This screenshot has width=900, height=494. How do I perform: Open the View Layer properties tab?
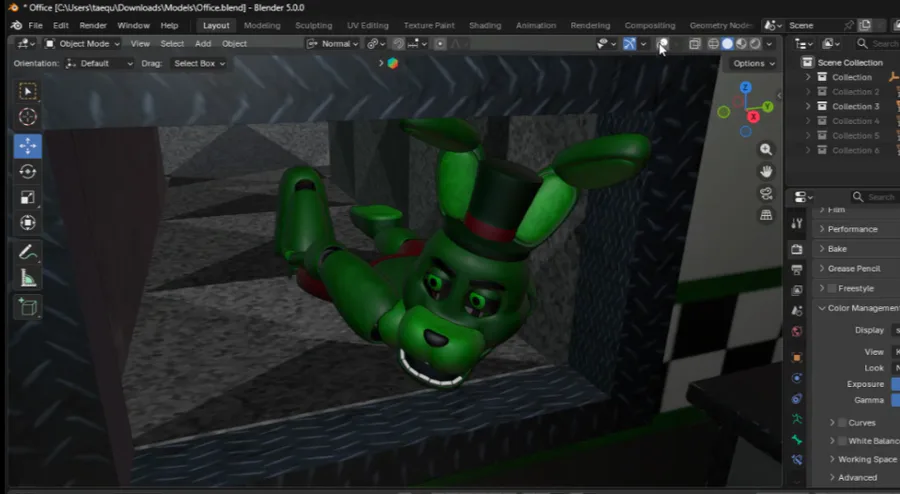pos(797,290)
